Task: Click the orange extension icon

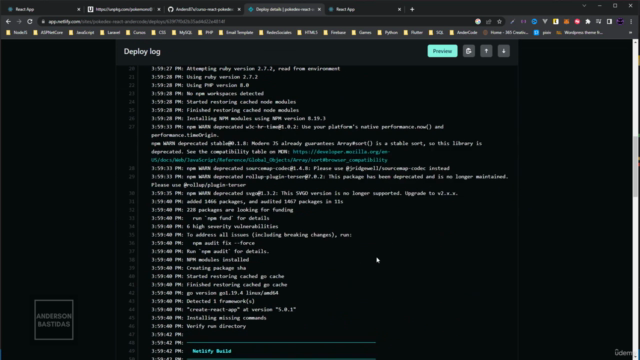Action: click(x=567, y=21)
